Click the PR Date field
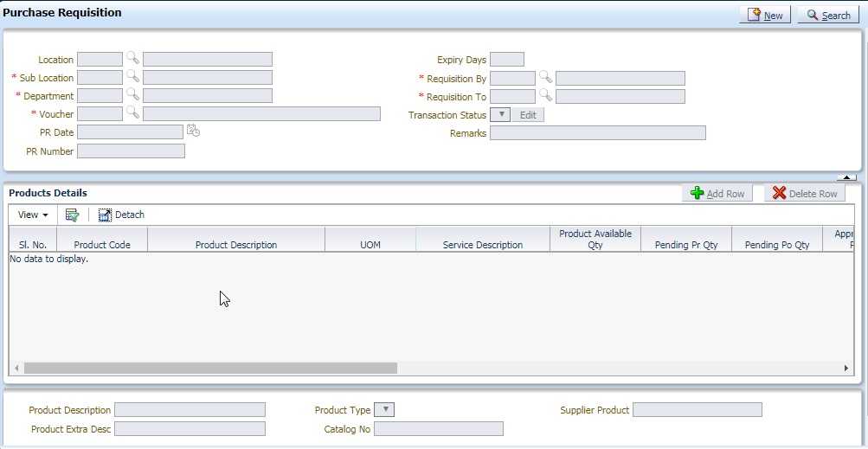The height and width of the screenshot is (449, 868). point(130,131)
